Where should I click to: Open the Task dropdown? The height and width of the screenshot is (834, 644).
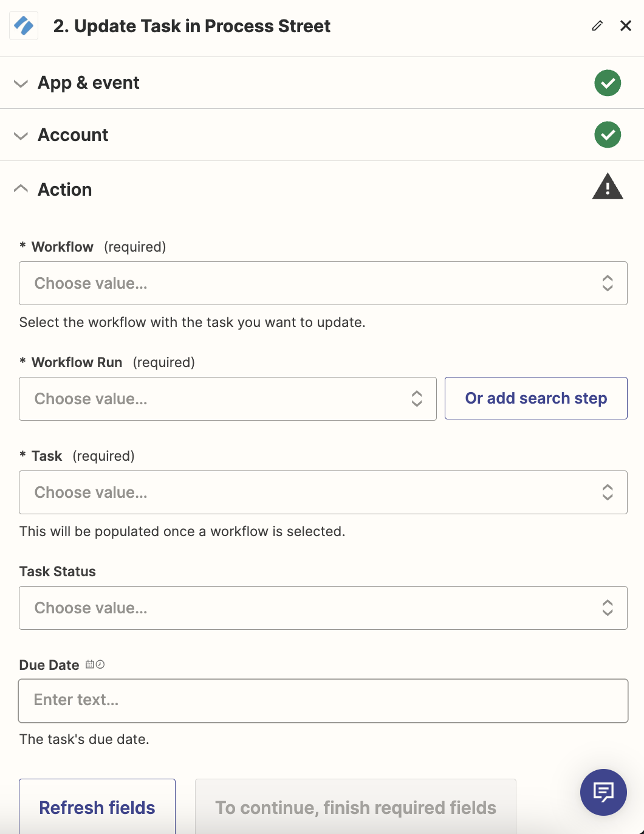point(323,492)
